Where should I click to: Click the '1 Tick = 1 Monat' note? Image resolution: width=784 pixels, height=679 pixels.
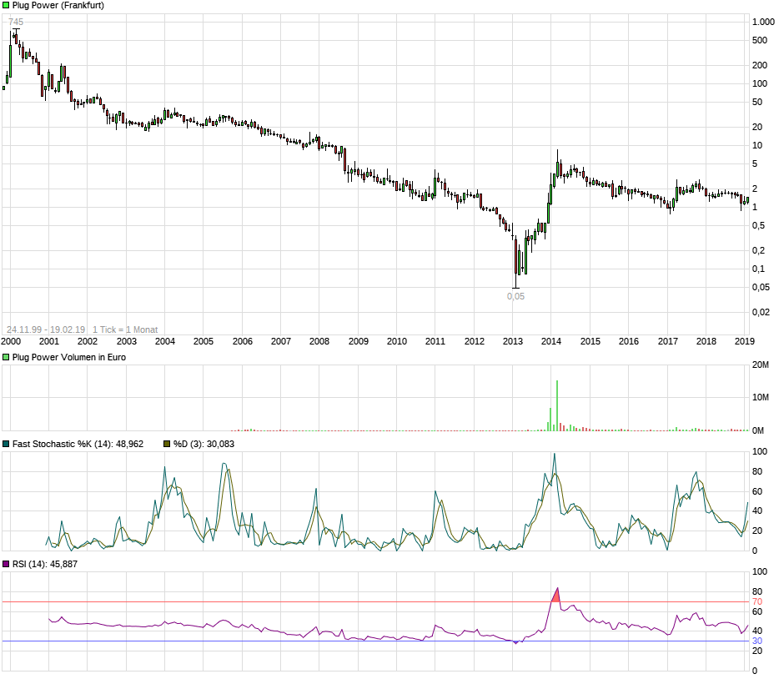pyautogui.click(x=125, y=329)
